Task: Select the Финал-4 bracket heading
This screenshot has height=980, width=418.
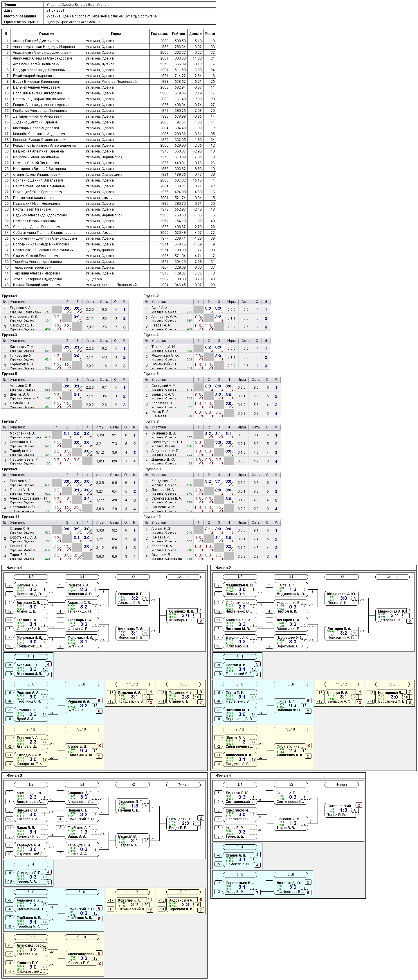Action: point(224,775)
